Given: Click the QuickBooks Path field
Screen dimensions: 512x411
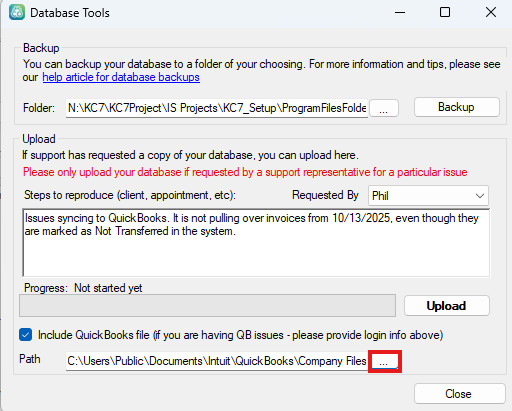Looking at the screenshot, I should click(217, 361).
